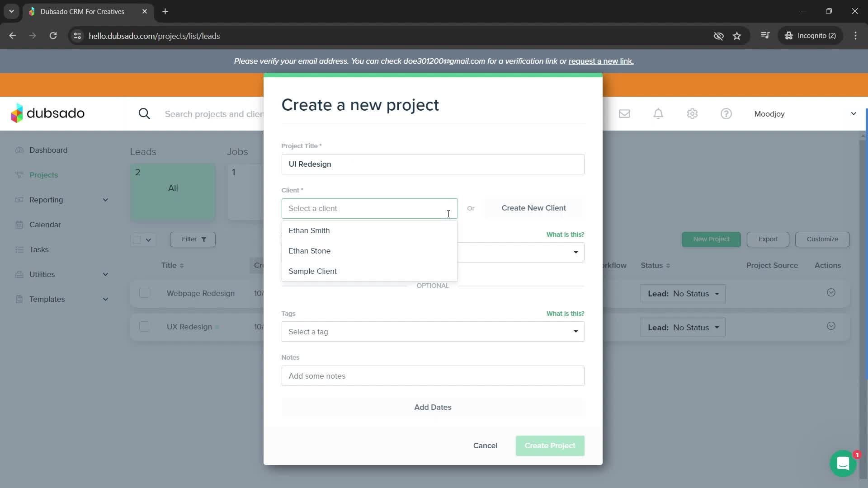Reload the browser page

[x=53, y=36]
